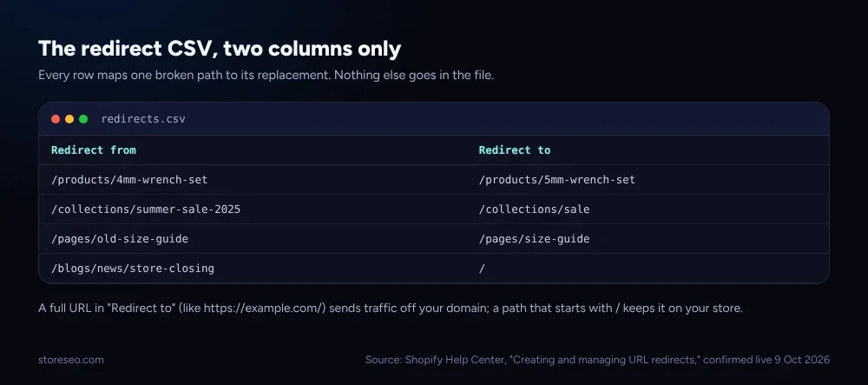Select the /collections/summer-sale-2025 cell

pyautogui.click(x=146, y=209)
